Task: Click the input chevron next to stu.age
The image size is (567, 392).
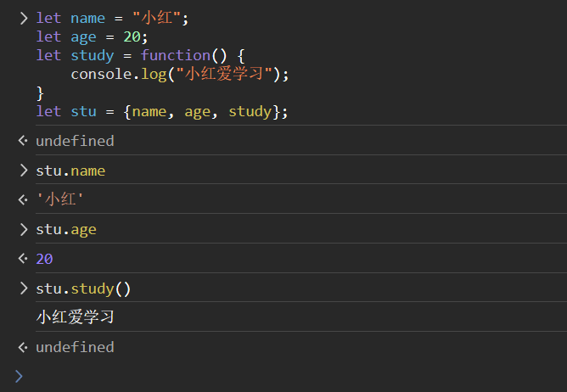Action: pos(23,229)
